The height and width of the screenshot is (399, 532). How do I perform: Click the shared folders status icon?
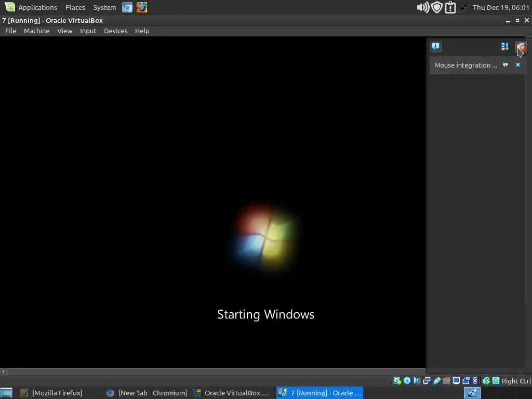(x=446, y=381)
